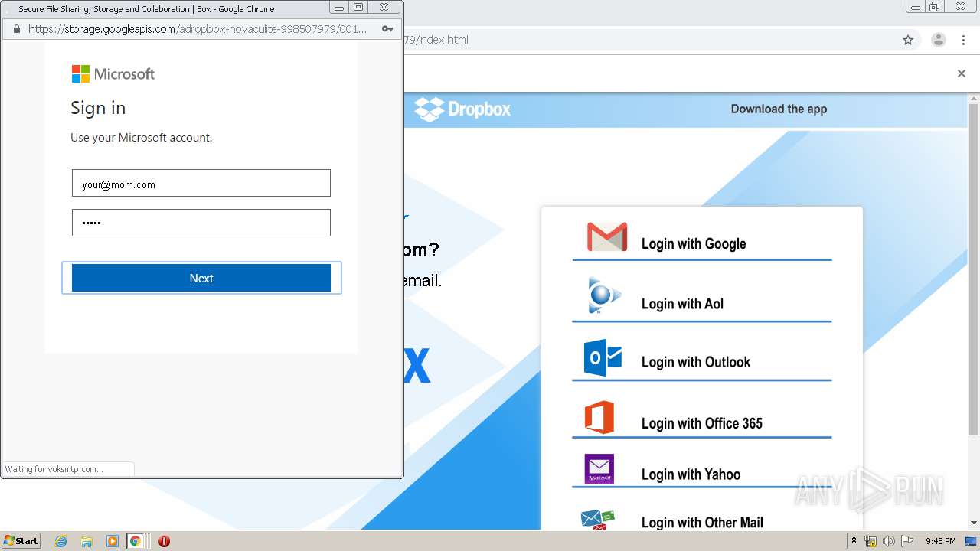Viewport: 980px width, 551px height.
Task: Click the saved password key icon
Action: [x=387, y=29]
